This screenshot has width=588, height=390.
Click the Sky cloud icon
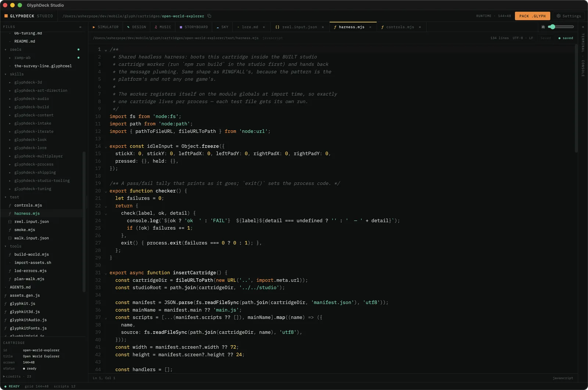[x=218, y=27]
